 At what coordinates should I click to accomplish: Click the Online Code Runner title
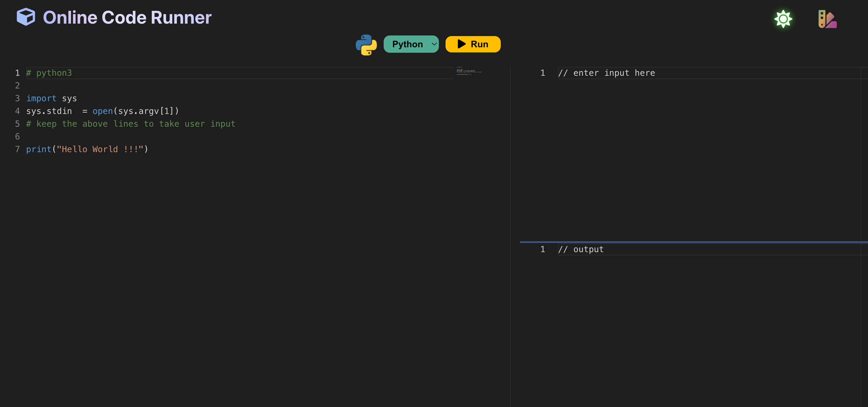pos(127,18)
